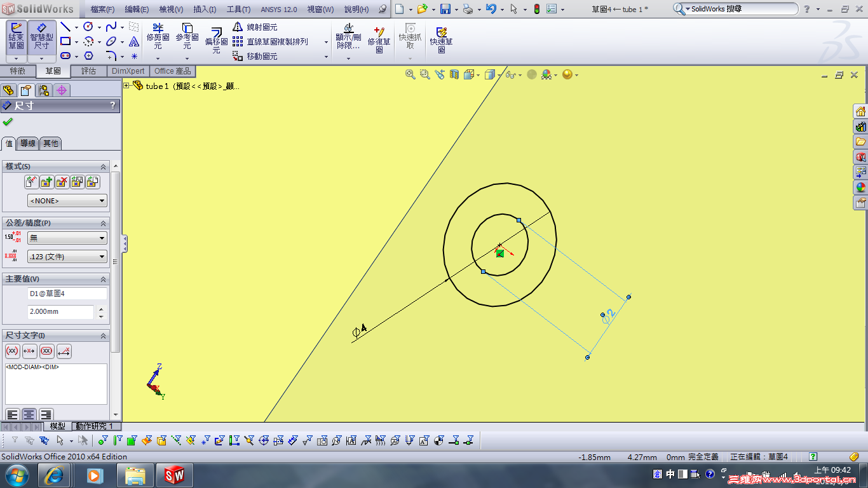Toggle Add Parentheses on dimension text

click(12, 351)
